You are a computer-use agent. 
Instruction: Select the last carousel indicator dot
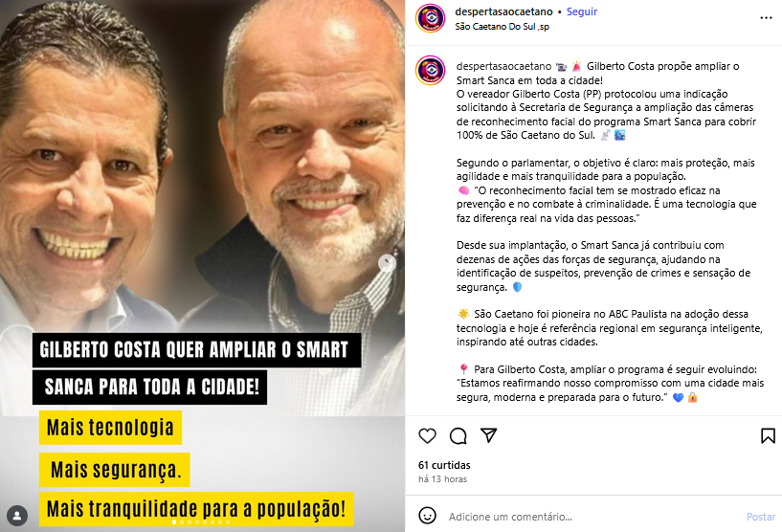[x=228, y=522]
